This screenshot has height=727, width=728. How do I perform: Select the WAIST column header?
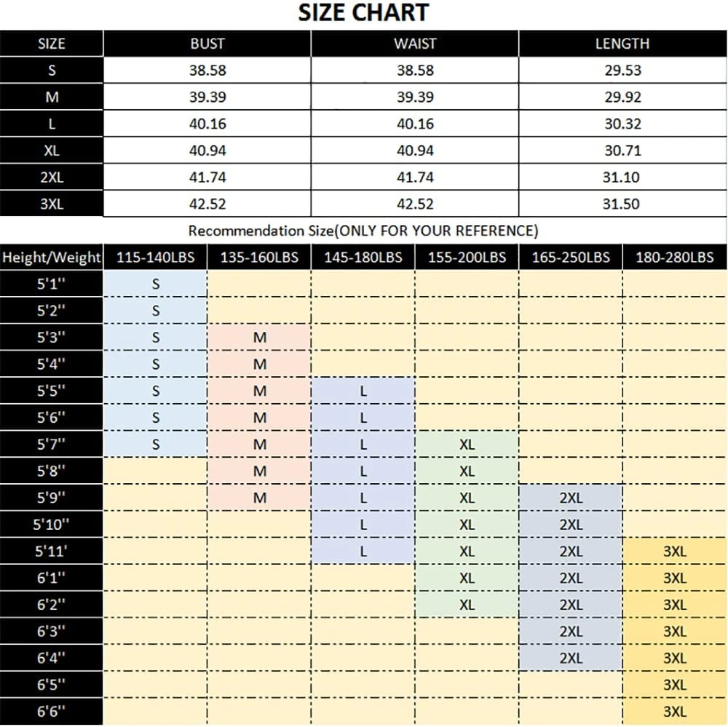click(x=415, y=44)
